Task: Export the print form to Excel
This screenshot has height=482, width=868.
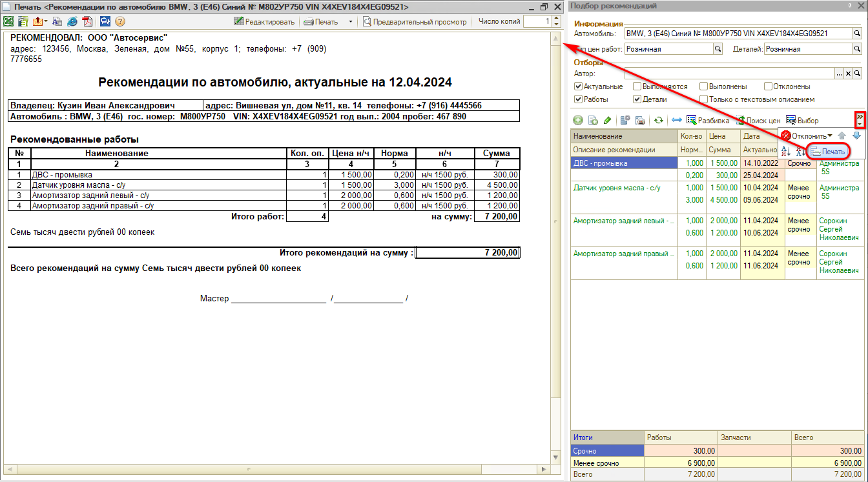Action: (x=8, y=21)
